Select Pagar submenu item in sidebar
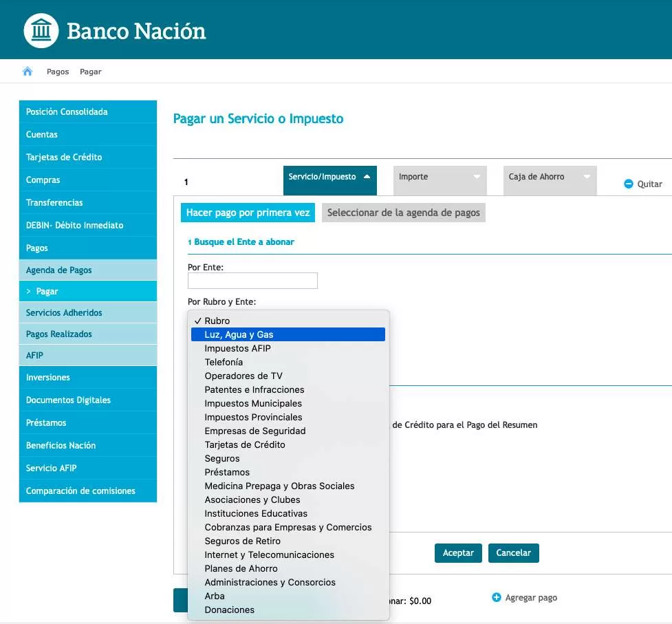 click(88, 292)
